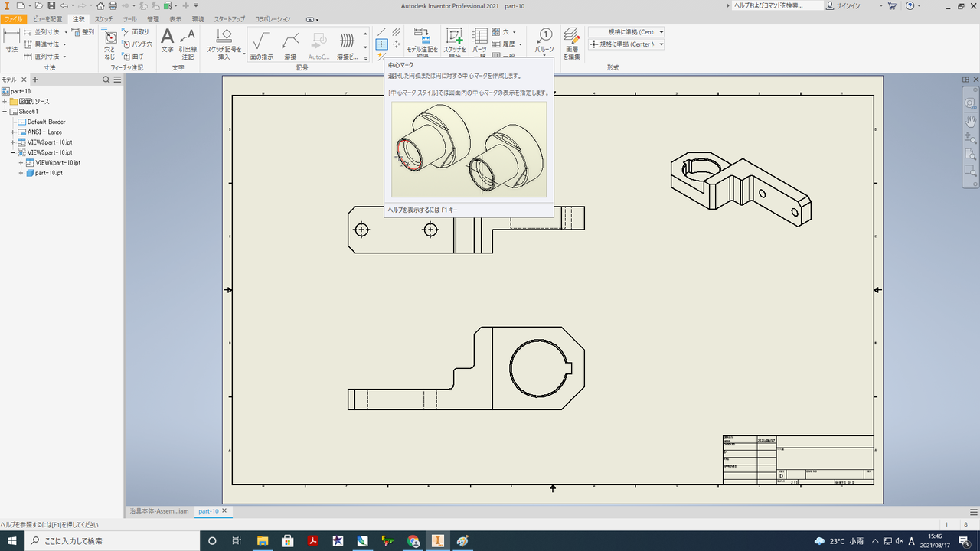Select the パンチ穴 punch note tool
The image size is (980, 551).
tap(137, 44)
